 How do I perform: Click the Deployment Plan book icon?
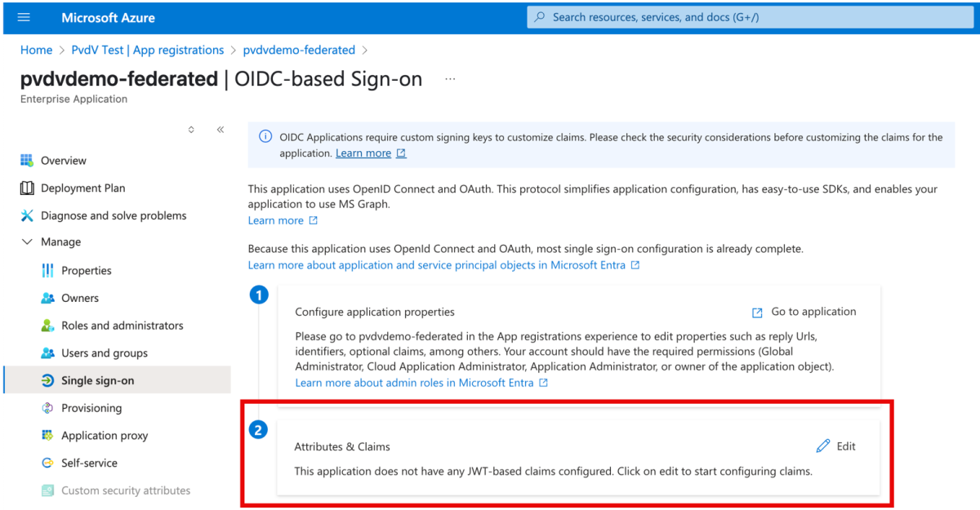(27, 188)
